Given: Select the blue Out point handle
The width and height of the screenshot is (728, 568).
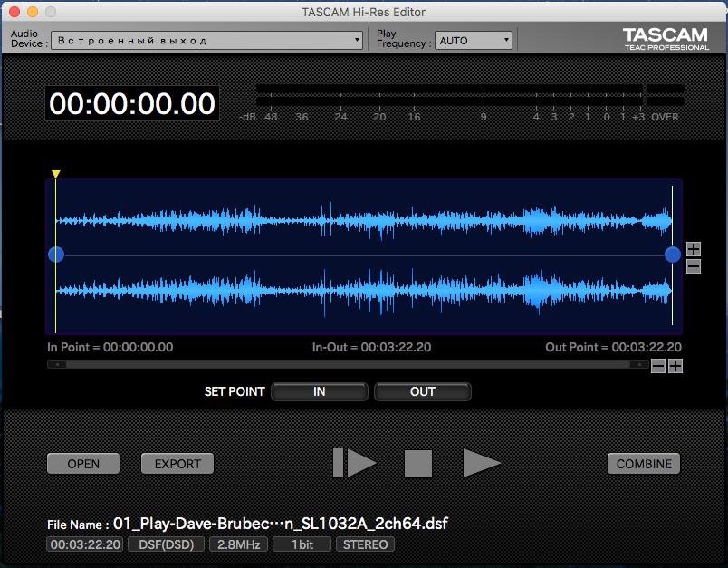Looking at the screenshot, I should point(672,255).
